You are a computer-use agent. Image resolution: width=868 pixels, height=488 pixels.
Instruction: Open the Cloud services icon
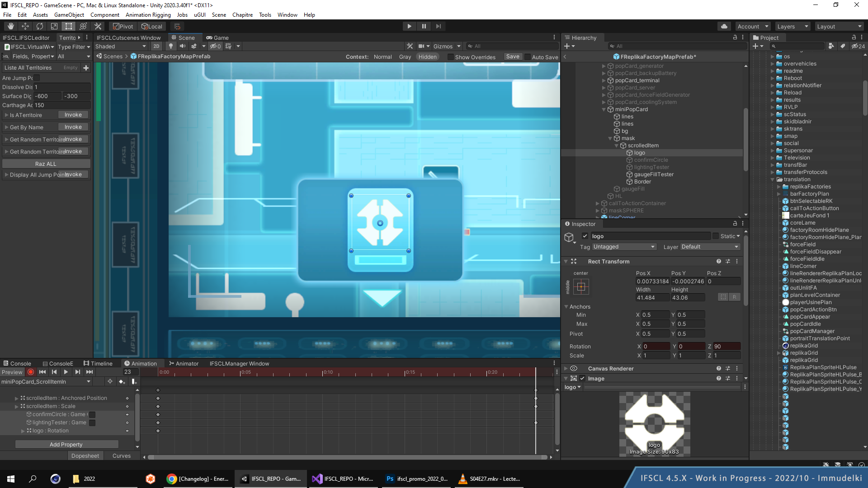(x=724, y=26)
